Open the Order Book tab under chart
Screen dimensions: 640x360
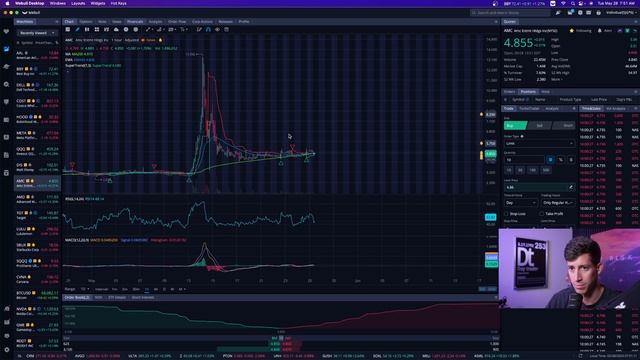77,298
